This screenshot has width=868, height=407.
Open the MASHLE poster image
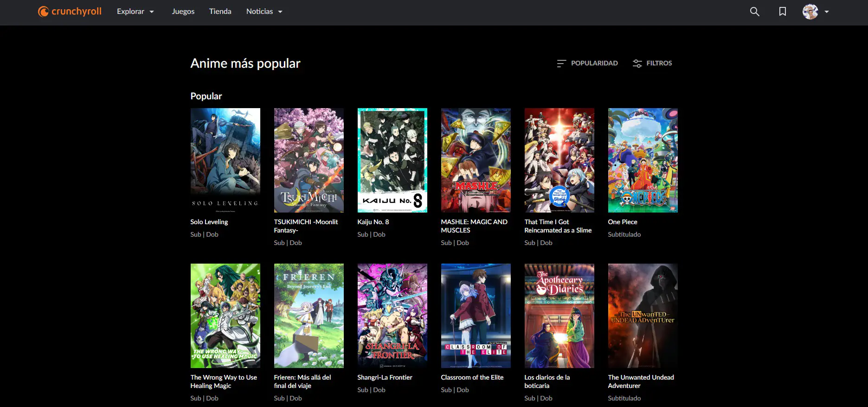pos(476,160)
